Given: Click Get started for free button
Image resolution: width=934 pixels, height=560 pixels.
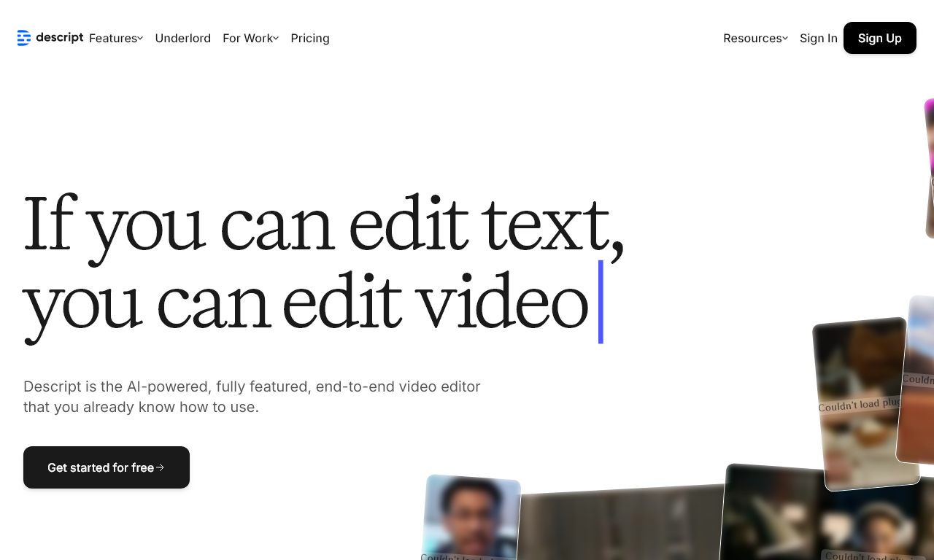Looking at the screenshot, I should [x=107, y=467].
